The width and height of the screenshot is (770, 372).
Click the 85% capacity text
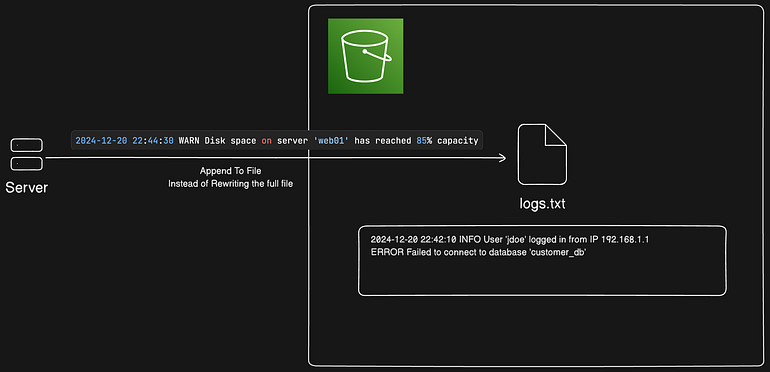tap(447, 141)
